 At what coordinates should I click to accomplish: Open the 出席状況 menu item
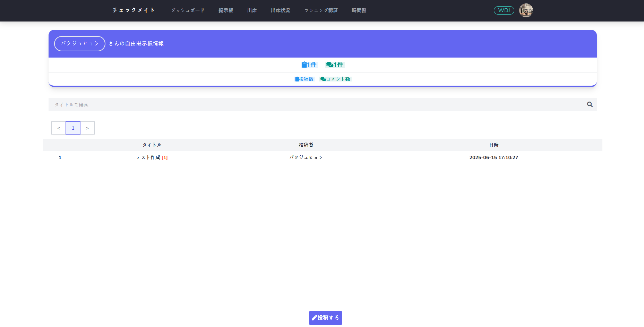pos(280,10)
